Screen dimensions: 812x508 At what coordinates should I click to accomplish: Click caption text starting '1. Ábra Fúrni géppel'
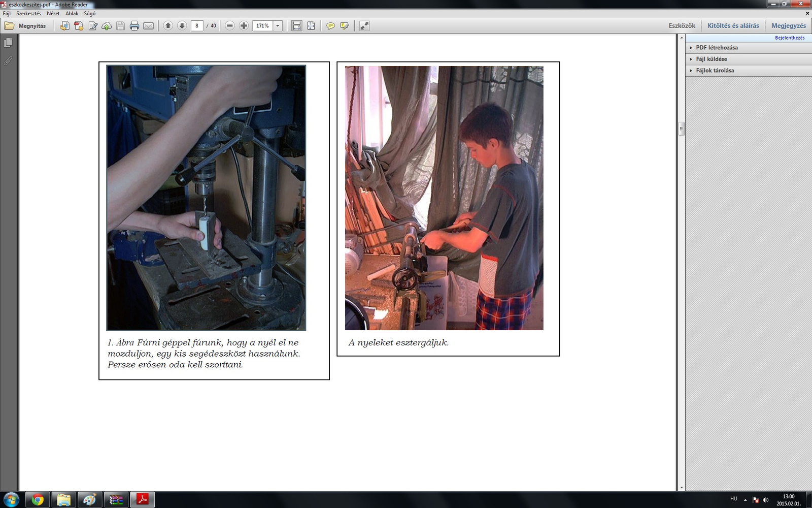click(x=204, y=354)
